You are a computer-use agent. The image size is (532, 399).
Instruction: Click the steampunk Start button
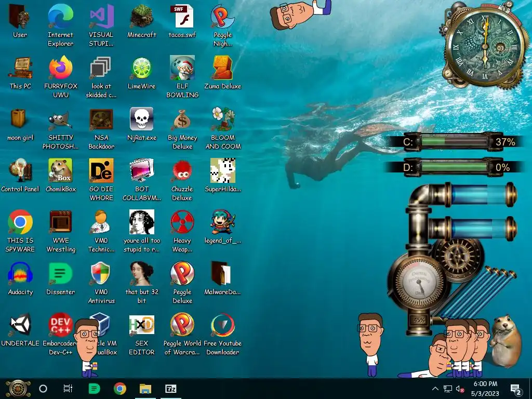18,389
